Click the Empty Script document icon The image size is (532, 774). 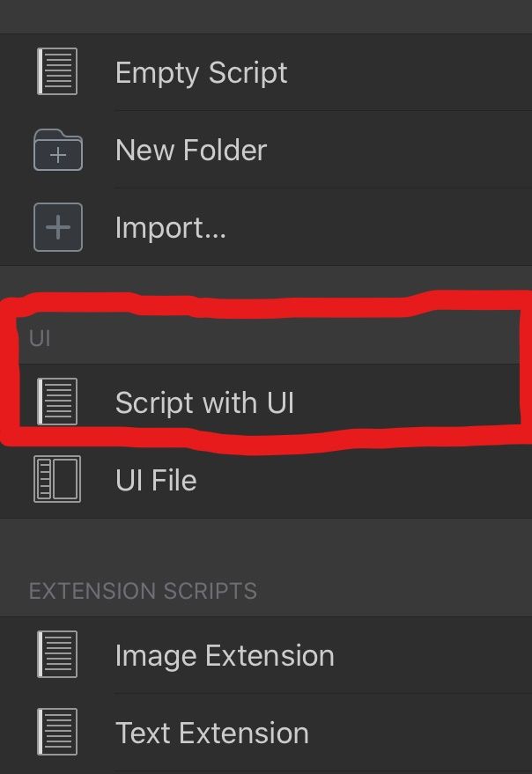click(x=57, y=72)
